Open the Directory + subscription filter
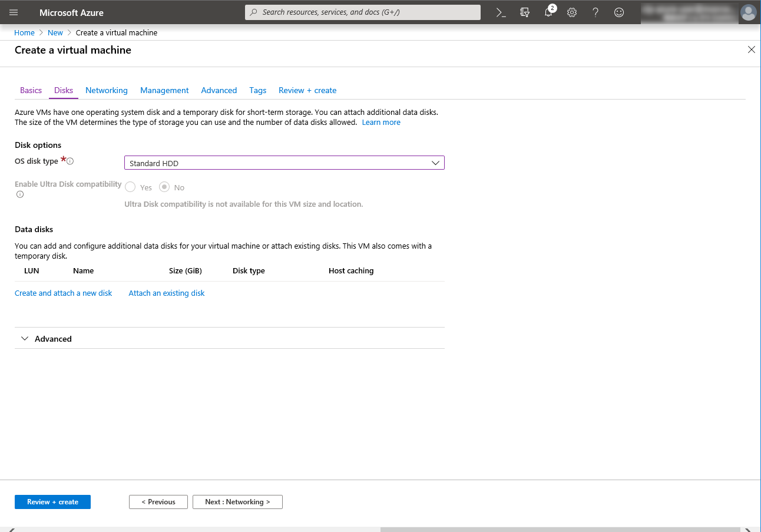 525,12
